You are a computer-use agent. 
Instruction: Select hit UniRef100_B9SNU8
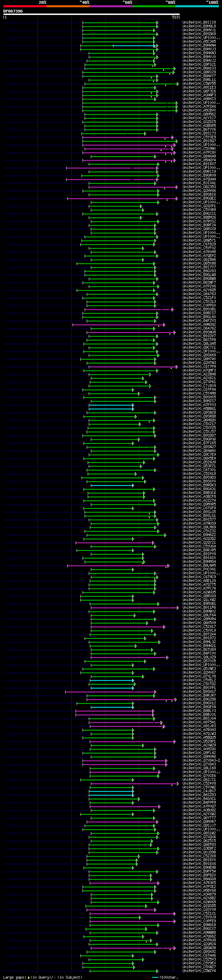[199, 332]
